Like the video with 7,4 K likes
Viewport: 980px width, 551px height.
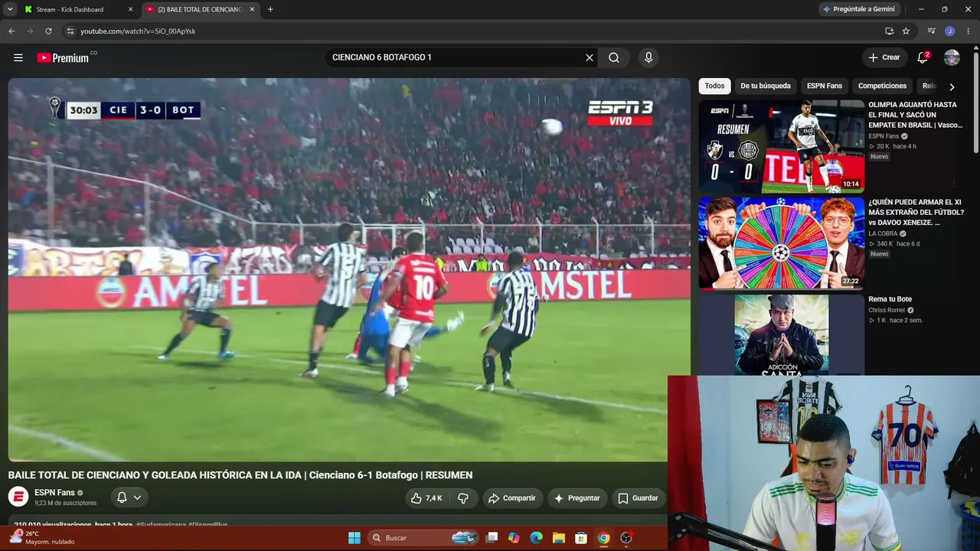click(426, 498)
